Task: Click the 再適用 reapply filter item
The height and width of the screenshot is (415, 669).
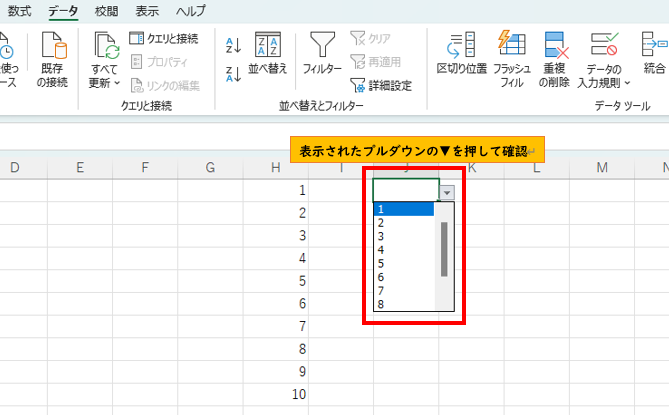Action: pos(375,62)
